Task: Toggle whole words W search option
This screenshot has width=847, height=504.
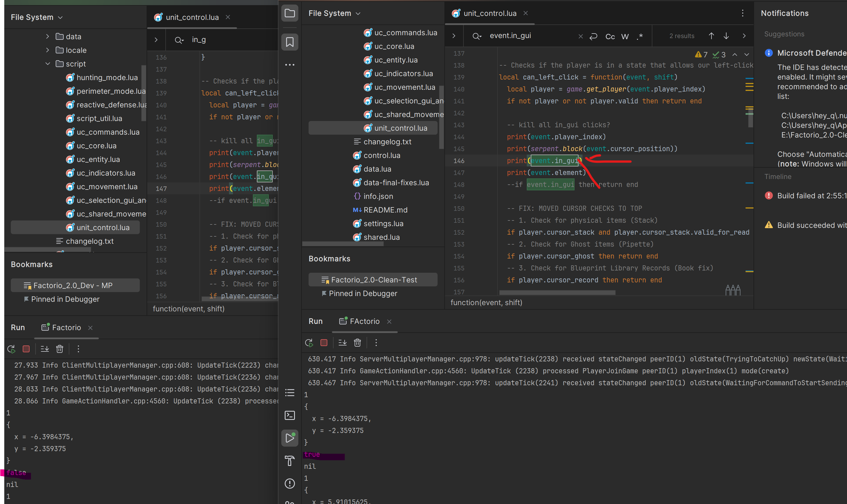Action: click(625, 36)
